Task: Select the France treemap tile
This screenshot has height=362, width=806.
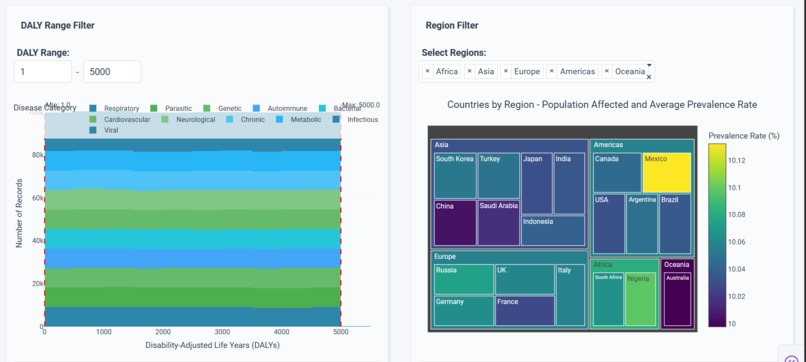Action: [525, 311]
